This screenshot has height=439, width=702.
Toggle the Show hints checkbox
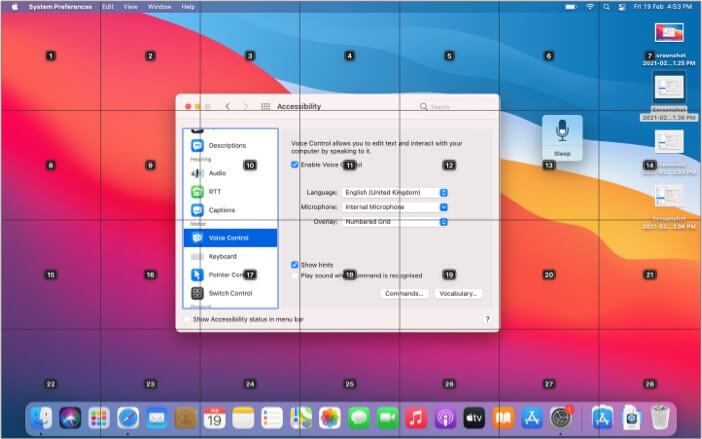point(295,265)
